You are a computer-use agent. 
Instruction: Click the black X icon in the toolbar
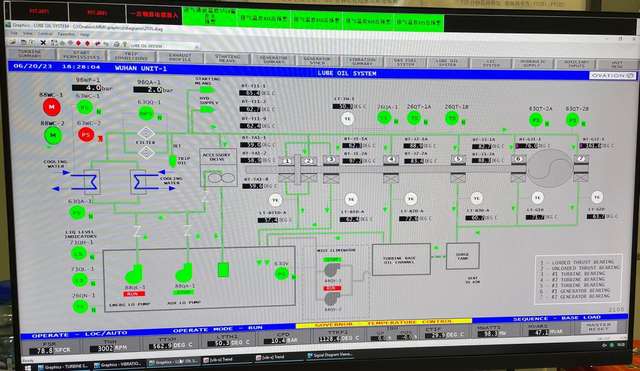point(43,42)
